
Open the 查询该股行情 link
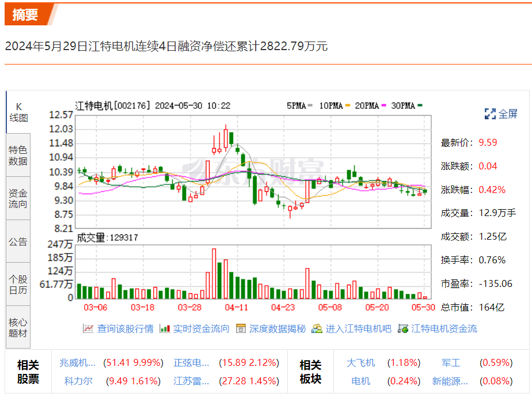click(125, 328)
